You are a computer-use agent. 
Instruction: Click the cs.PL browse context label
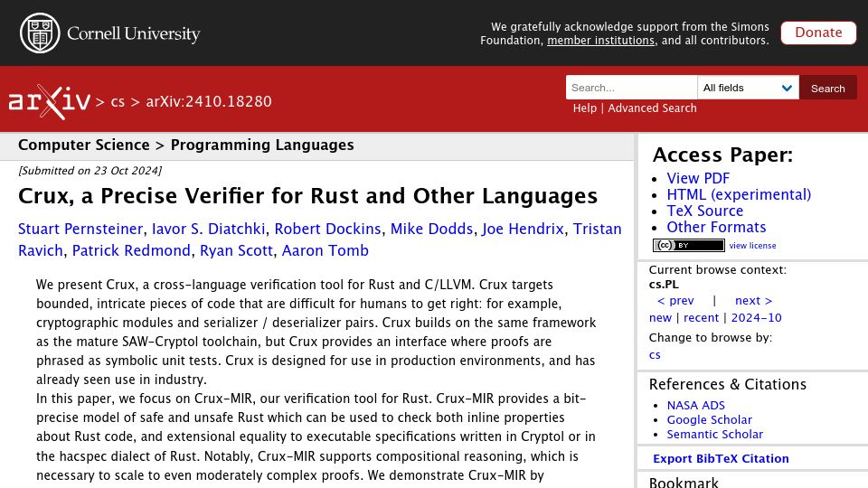[664, 285]
